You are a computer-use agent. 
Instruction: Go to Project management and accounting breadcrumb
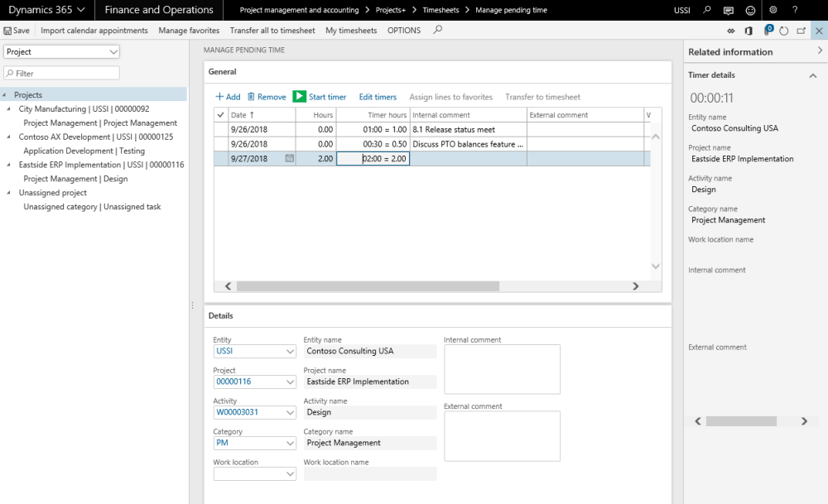point(299,10)
